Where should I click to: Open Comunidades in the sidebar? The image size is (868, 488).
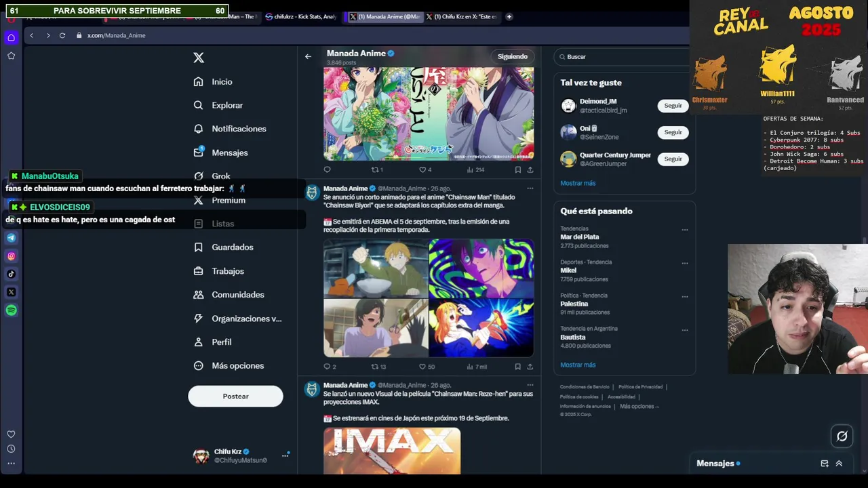point(229,295)
